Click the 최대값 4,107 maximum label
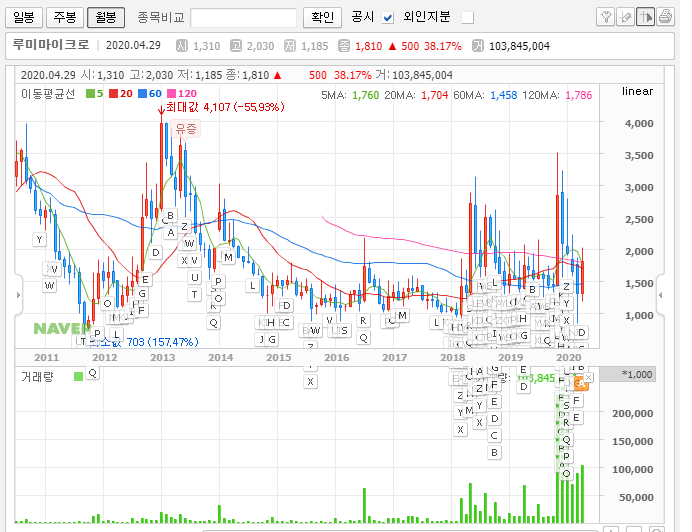This screenshot has height=532, width=692. (225, 107)
